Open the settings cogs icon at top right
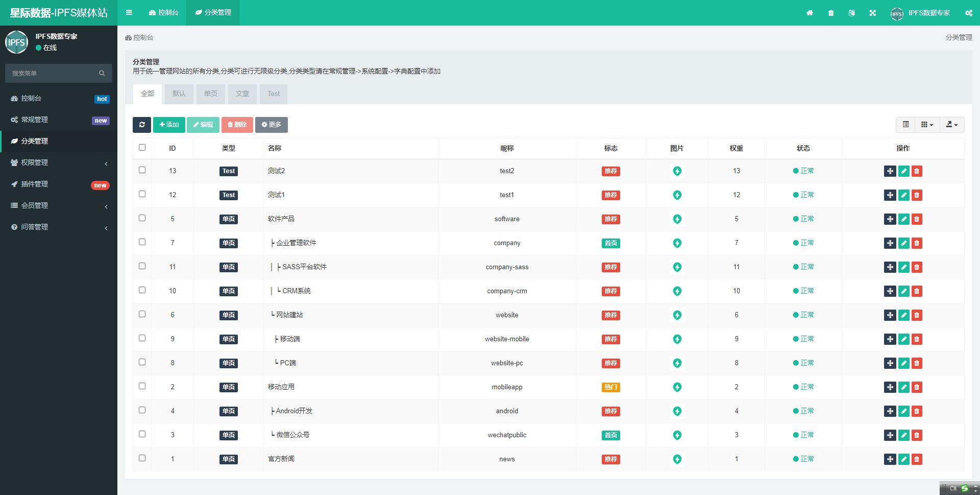The image size is (980, 495). (x=968, y=13)
